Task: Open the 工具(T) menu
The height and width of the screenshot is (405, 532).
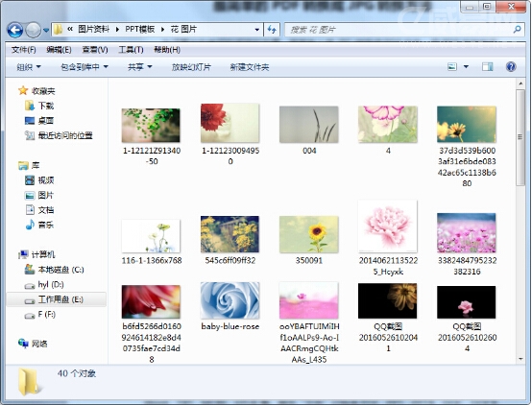Action: pos(131,50)
